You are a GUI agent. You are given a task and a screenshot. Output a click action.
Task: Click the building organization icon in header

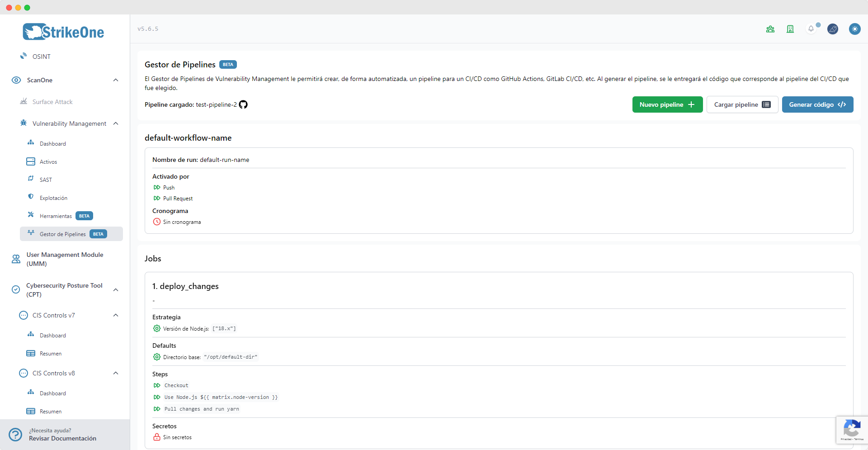(790, 29)
